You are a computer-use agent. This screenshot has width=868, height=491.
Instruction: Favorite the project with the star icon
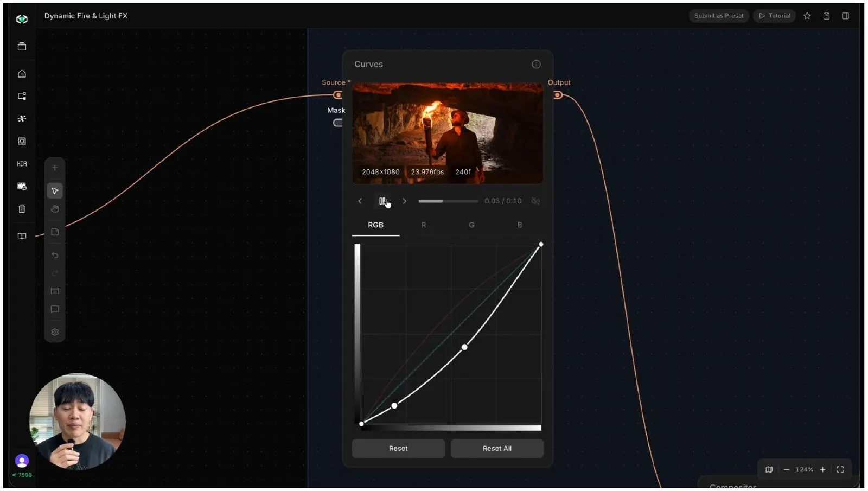pos(807,16)
